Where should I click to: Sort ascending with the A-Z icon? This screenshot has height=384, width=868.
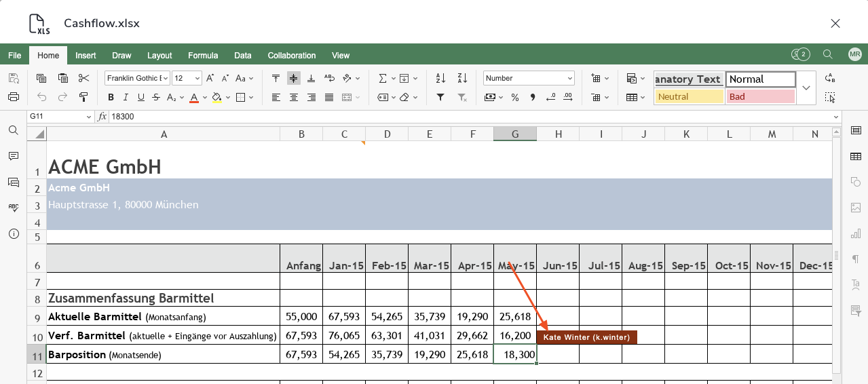[x=440, y=78]
